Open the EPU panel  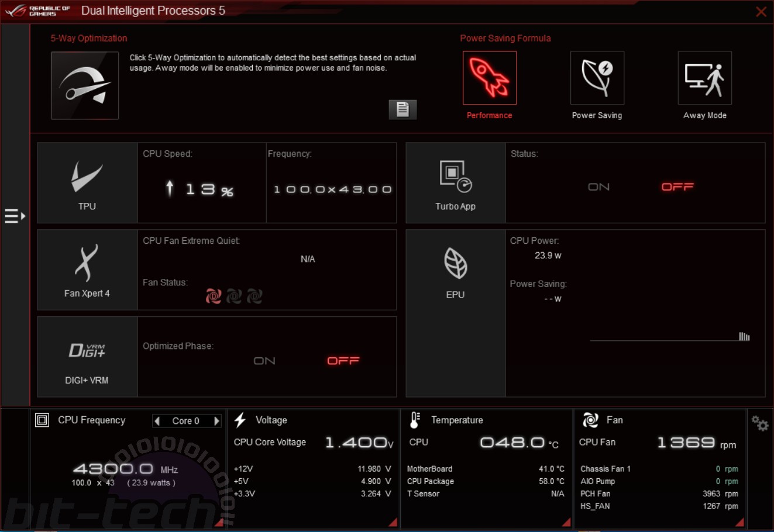pos(455,313)
